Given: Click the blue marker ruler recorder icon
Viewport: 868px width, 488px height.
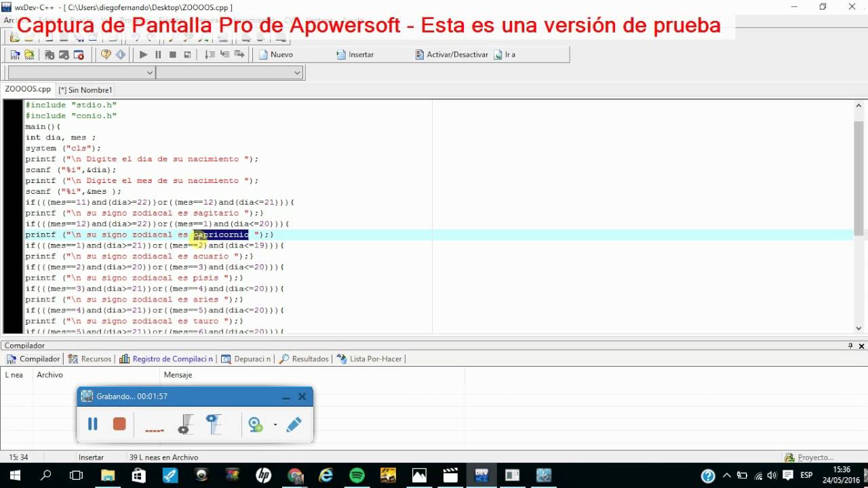Looking at the screenshot, I should [214, 424].
